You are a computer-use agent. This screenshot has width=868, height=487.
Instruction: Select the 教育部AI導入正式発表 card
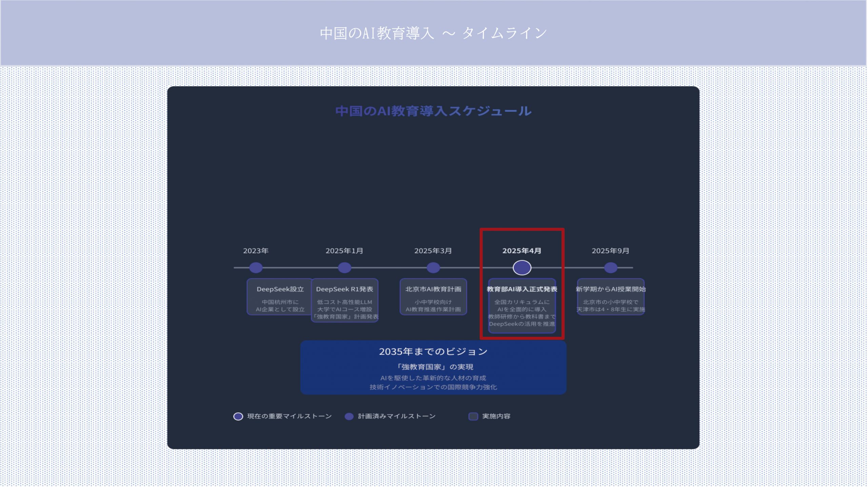522,306
